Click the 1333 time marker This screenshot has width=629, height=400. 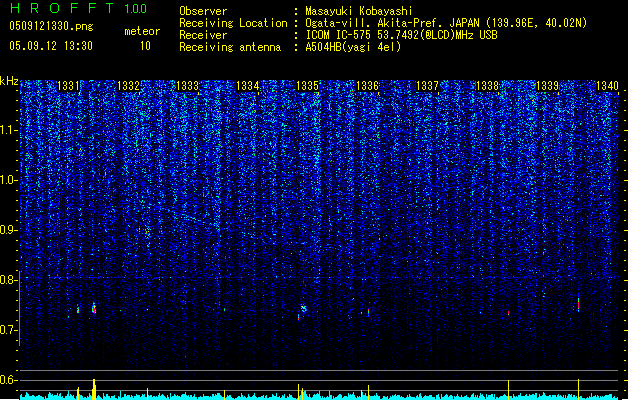point(188,86)
